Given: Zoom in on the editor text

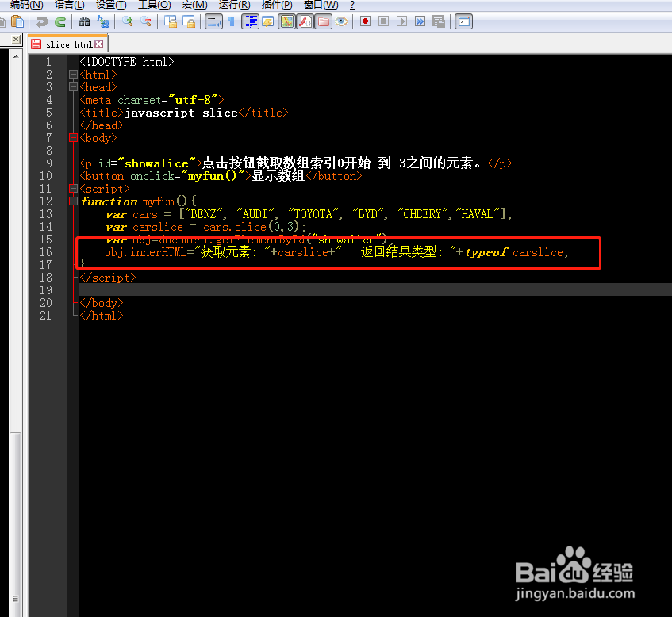Looking at the screenshot, I should 127,21.
